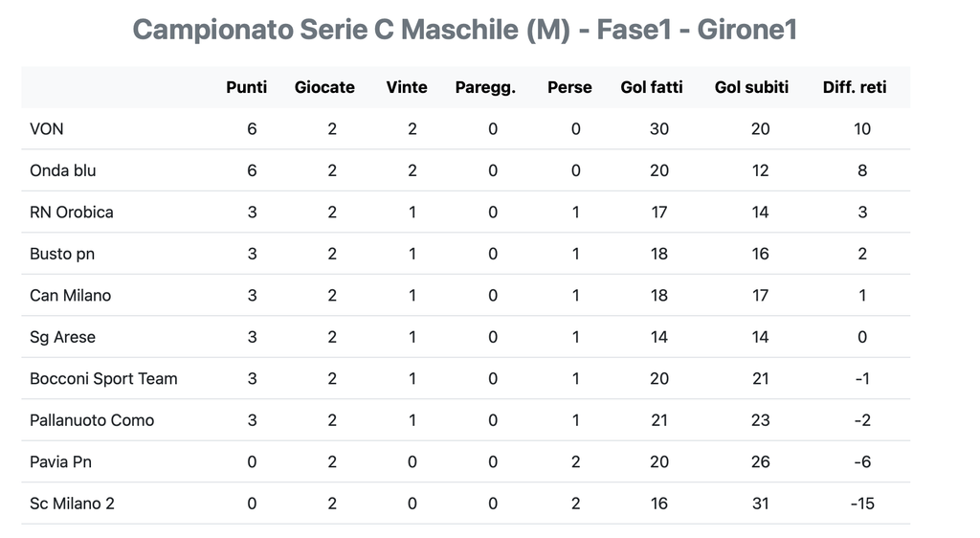Screen dimensions: 980x538
Task: Select the Gol fatti column header
Action: tap(652, 87)
